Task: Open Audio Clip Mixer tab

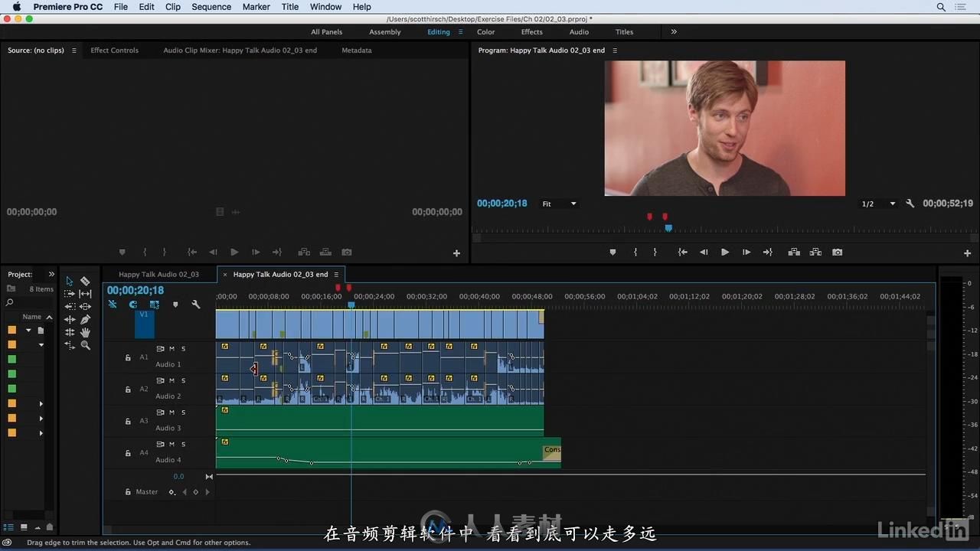Action: pos(240,51)
